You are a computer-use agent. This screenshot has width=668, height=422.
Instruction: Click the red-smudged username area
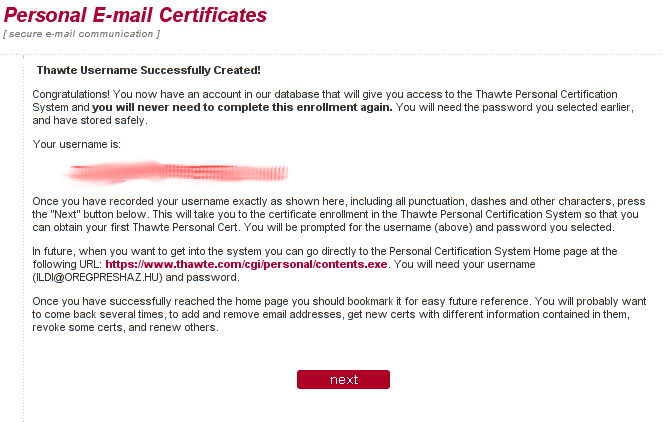coord(176,173)
